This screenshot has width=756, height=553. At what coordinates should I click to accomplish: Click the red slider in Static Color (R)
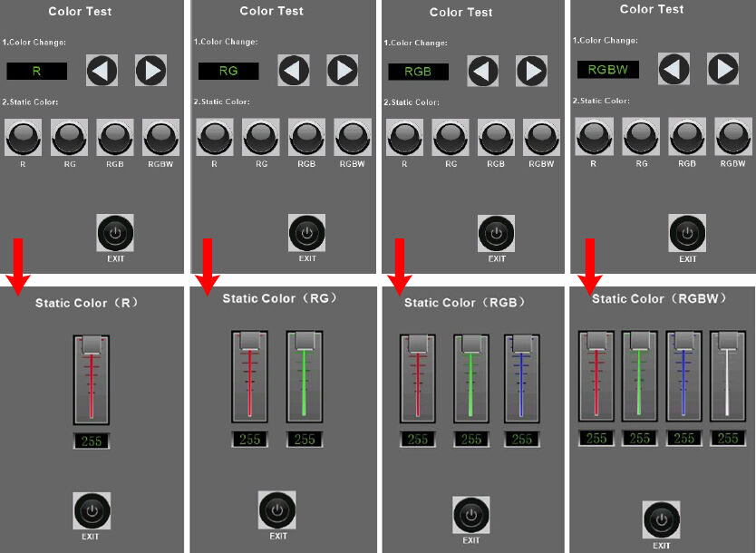(92, 380)
